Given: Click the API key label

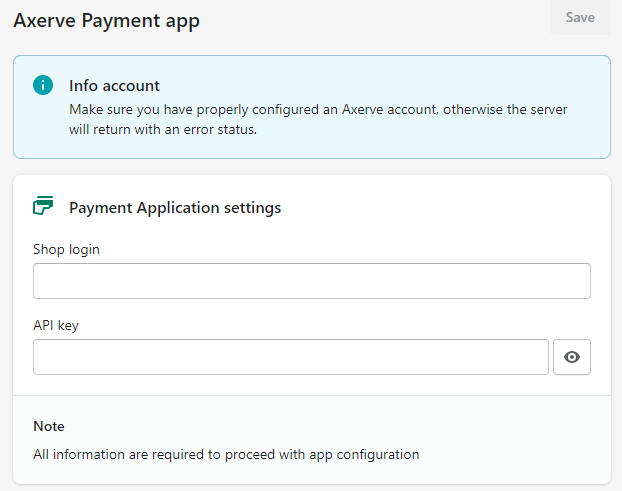Looking at the screenshot, I should pos(56,325).
